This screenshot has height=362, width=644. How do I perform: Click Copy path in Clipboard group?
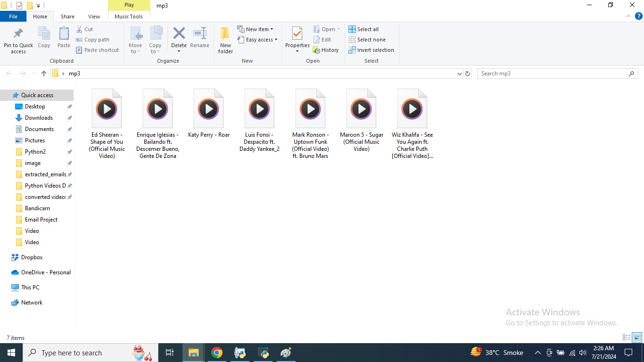pos(92,40)
